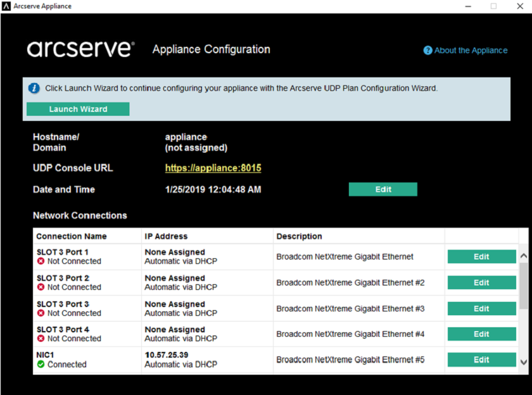Screen dimensions: 532x395
Task: Click the red Not Connected icon for SLOT 3 Port 1
Action: tap(41, 261)
